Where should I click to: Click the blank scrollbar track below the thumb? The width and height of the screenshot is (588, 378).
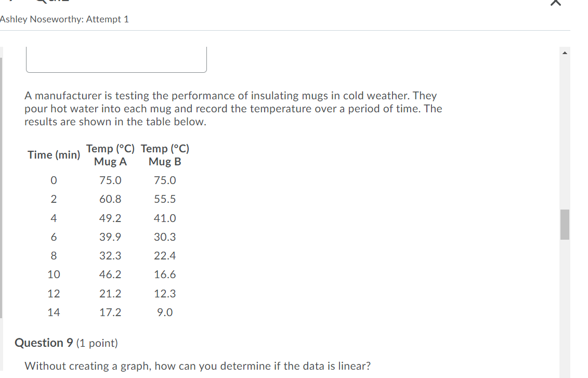tap(565, 312)
